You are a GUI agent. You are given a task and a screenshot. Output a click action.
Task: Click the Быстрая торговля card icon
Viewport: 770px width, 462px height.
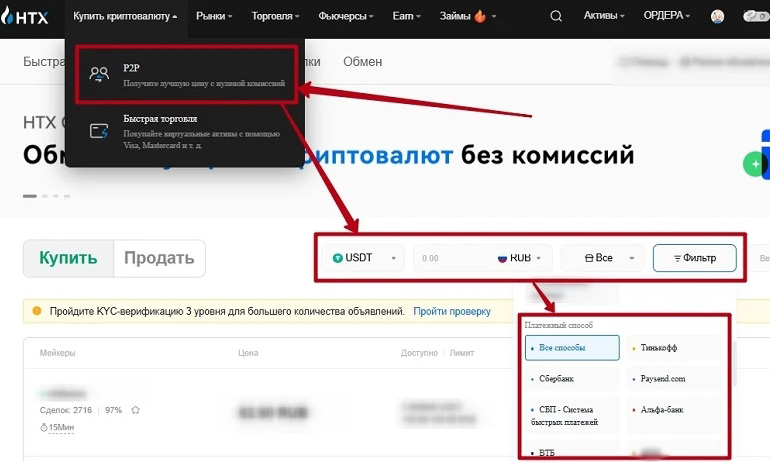click(99, 131)
